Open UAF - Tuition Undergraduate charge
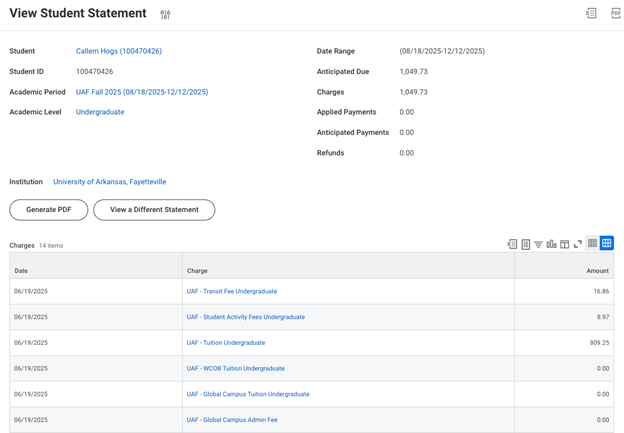Image resolution: width=624 pixels, height=433 pixels. pos(226,343)
